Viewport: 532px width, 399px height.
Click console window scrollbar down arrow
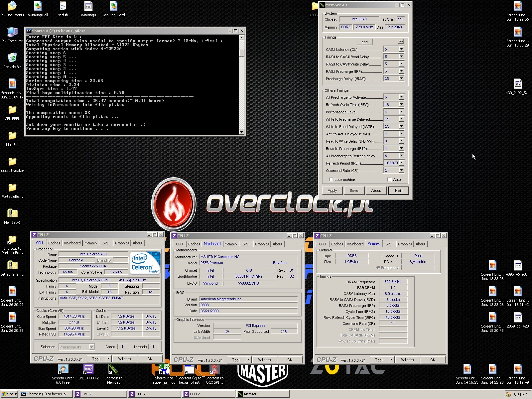click(242, 132)
